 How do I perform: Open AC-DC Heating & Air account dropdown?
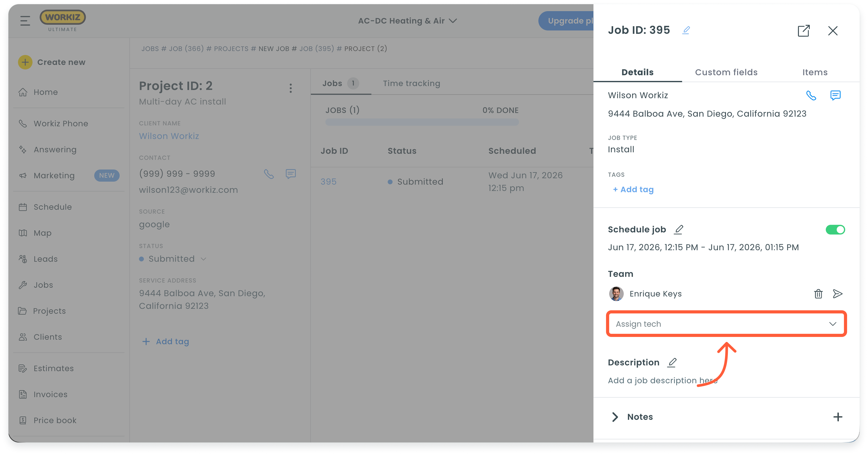(407, 21)
